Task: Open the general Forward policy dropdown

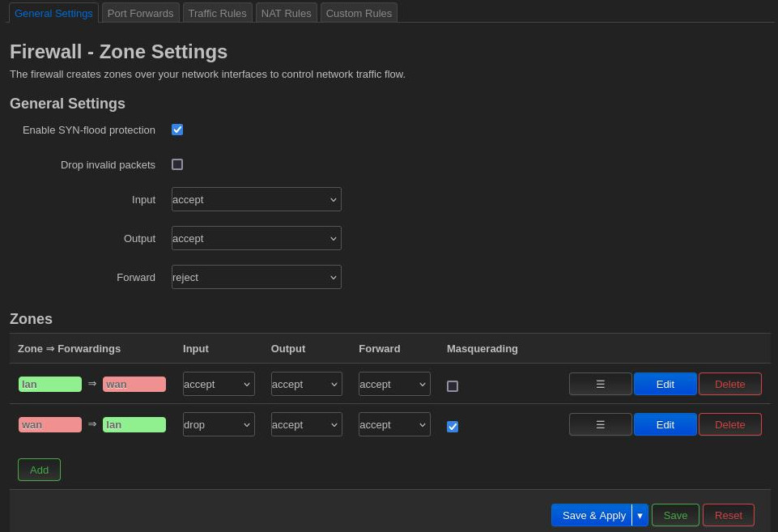Action: (256, 277)
